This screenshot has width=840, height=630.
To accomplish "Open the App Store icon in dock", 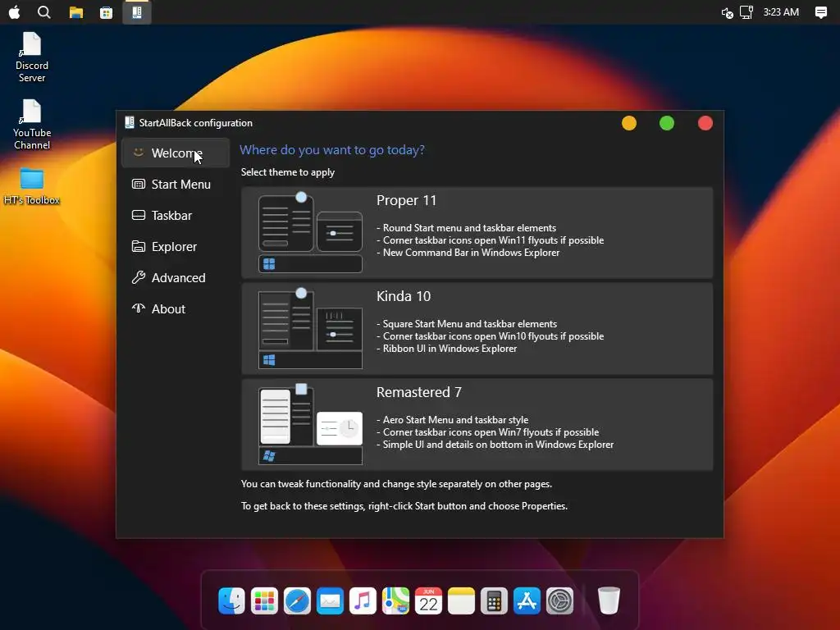I will [x=527, y=600].
